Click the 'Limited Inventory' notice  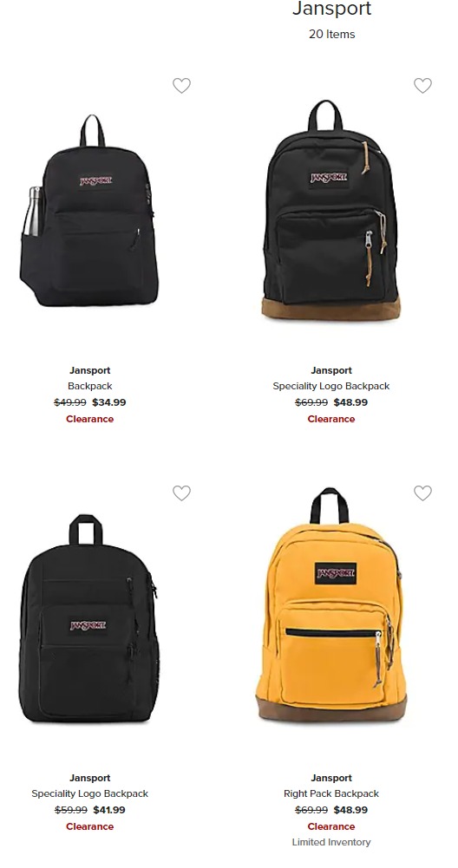click(331, 842)
